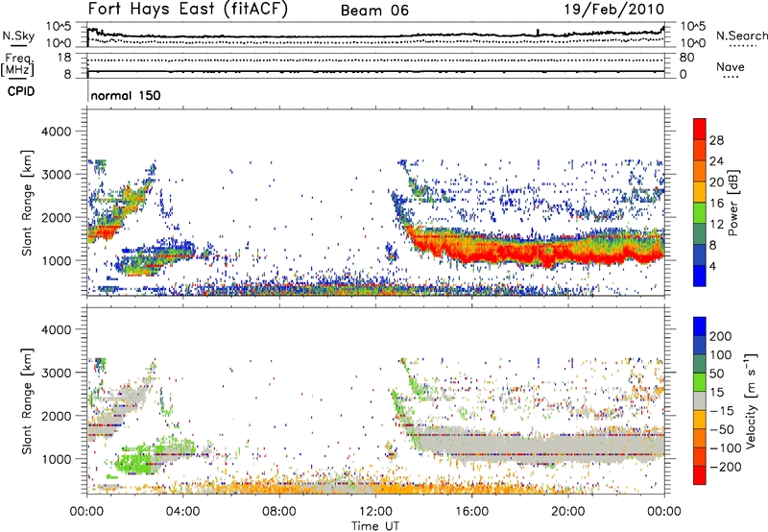Click the 'Velocity [m s⁻¹]' colorbar label
The height and width of the screenshot is (532, 768).
pos(752,400)
